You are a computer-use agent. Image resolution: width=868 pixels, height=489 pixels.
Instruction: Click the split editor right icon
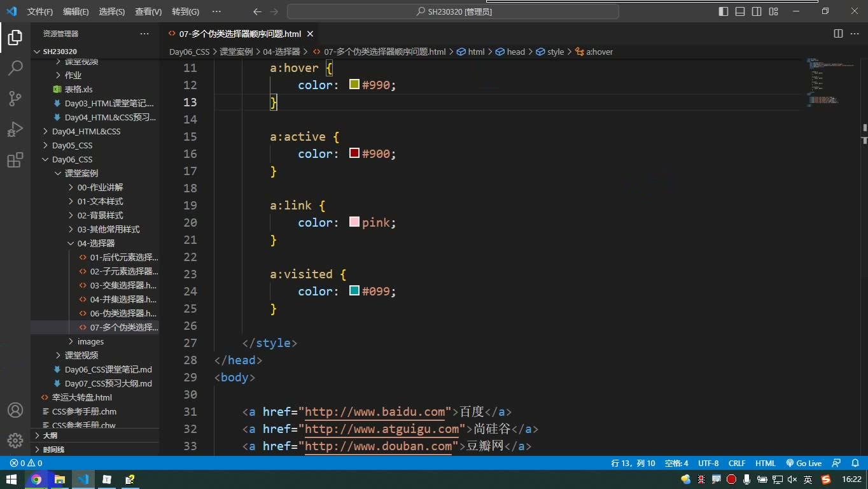[x=838, y=34]
